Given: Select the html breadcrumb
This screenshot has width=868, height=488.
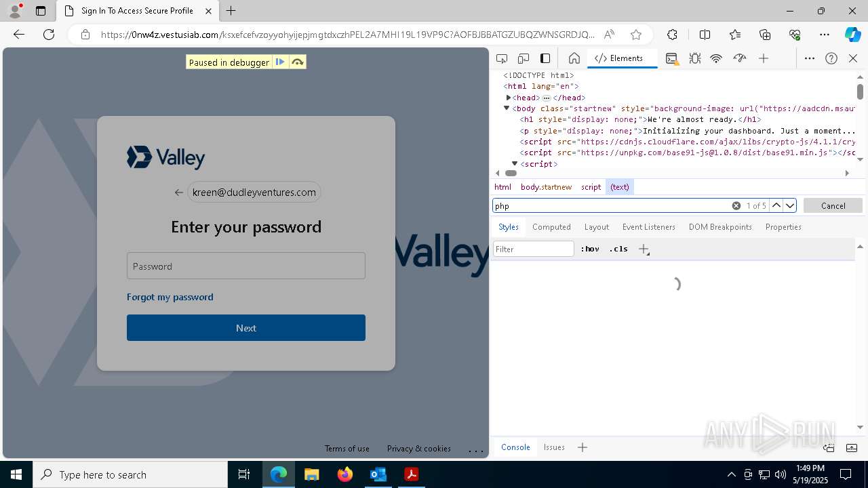Looking at the screenshot, I should tap(502, 187).
